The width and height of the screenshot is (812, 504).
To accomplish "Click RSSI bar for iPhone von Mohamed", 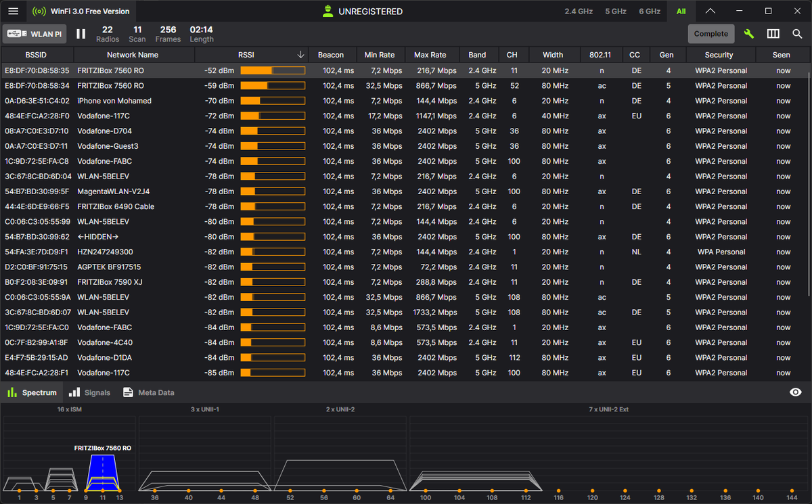I will 273,101.
